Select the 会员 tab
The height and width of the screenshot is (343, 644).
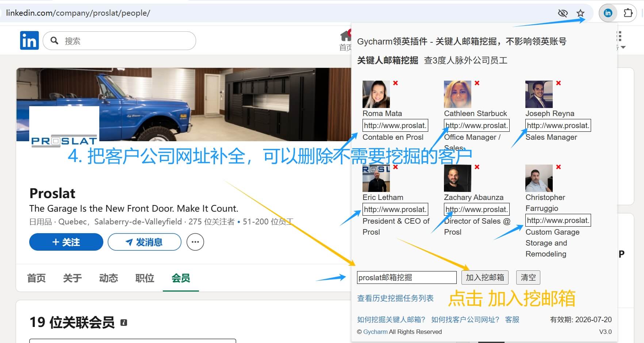click(x=181, y=278)
